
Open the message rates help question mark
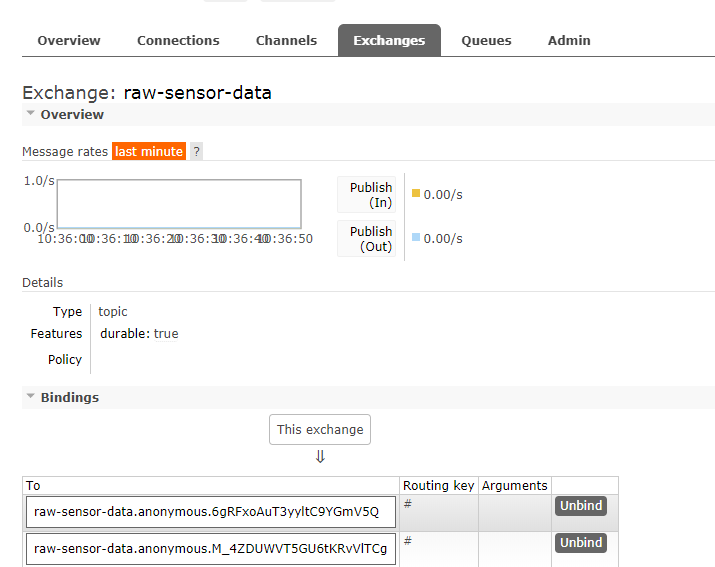coord(197,151)
